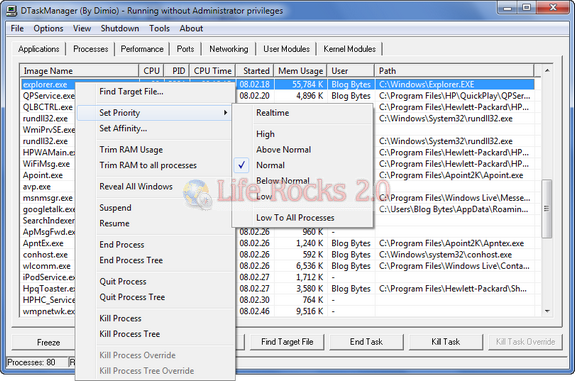Select the QPService.exe process

(49, 96)
